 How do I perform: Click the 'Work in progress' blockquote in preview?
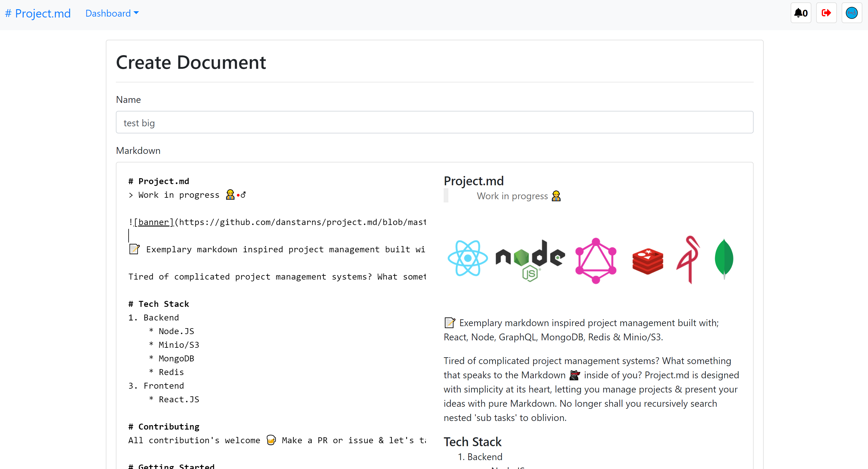pos(512,196)
